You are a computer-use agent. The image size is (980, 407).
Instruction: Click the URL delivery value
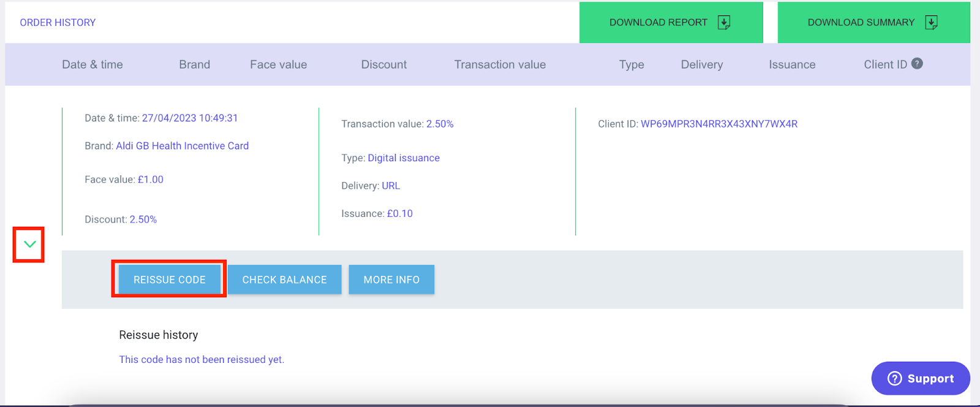click(x=391, y=186)
